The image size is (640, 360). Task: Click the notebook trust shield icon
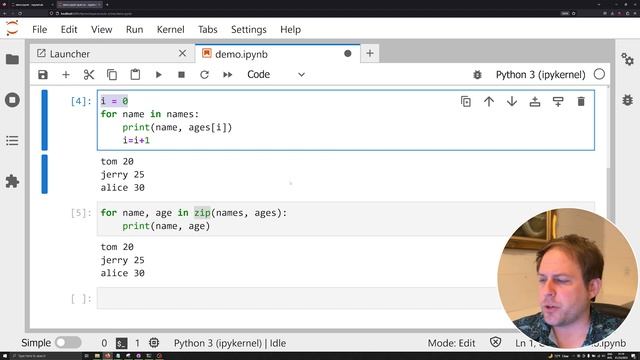[495, 342]
